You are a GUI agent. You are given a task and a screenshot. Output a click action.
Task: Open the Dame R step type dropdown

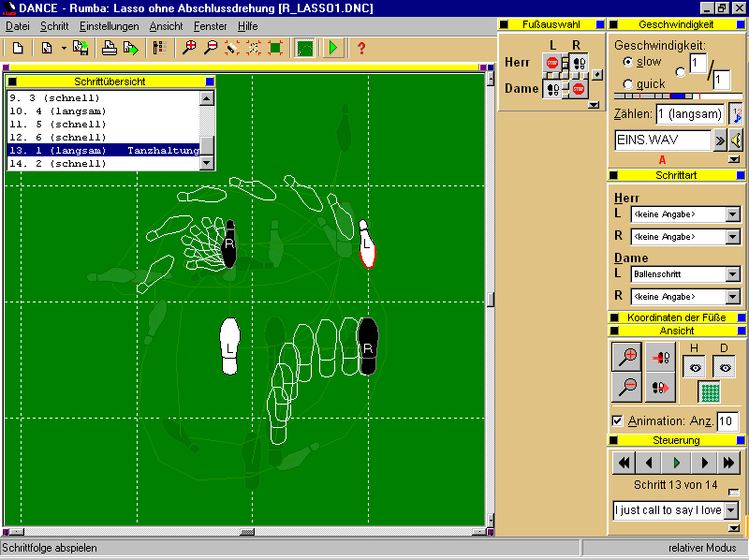[733, 297]
